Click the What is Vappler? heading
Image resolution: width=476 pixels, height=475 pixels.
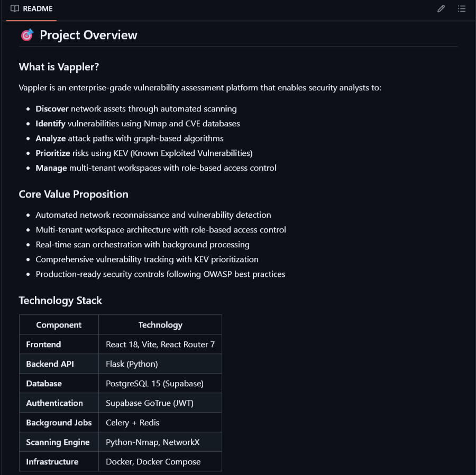point(59,67)
